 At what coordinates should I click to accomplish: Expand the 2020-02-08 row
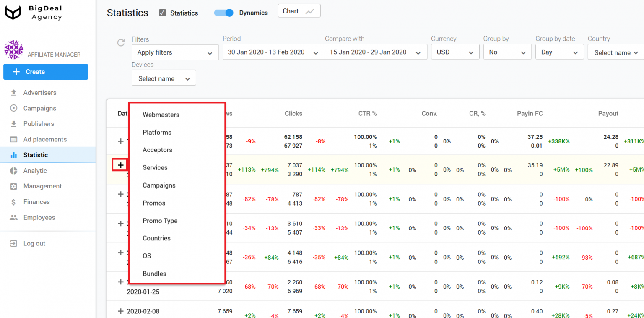[121, 311]
